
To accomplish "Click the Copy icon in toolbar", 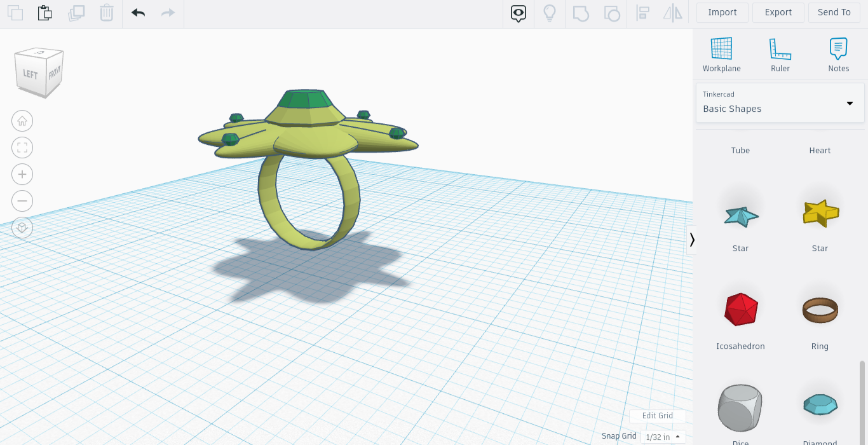I will click(x=15, y=13).
